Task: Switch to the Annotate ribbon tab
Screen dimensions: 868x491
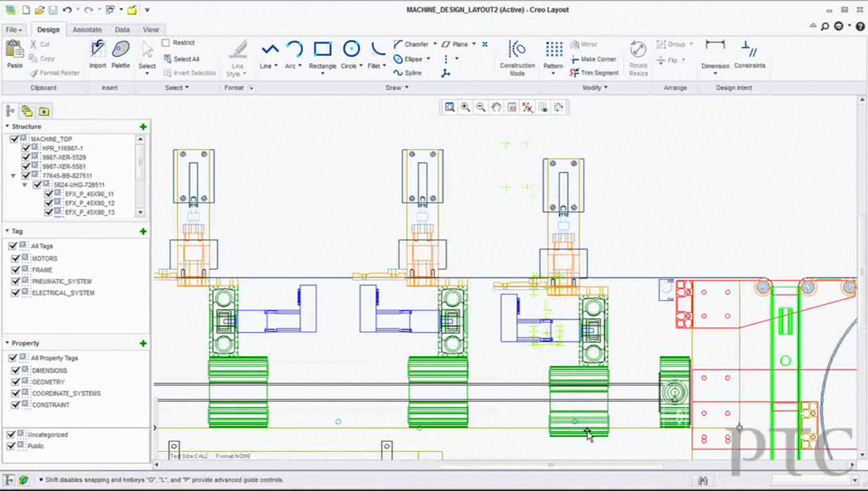Action: pos(87,30)
